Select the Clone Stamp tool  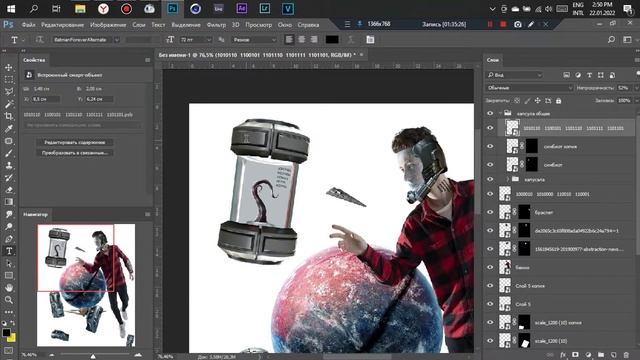point(9,165)
